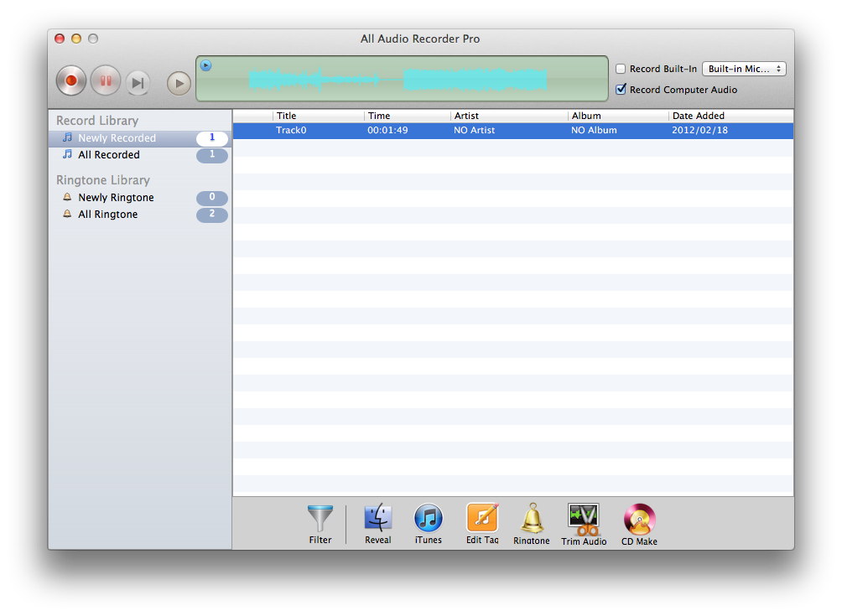
Task: Minimize the window with the yellow button
Action: 76,39
